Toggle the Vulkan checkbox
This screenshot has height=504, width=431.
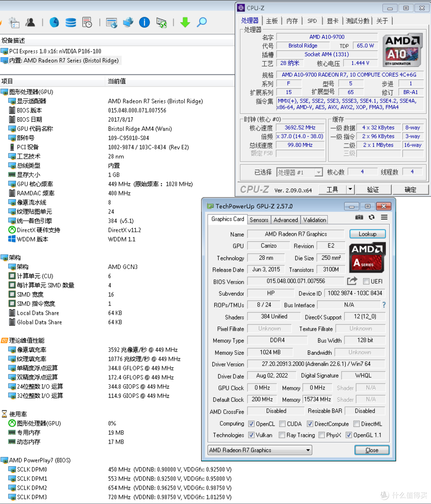click(x=251, y=435)
